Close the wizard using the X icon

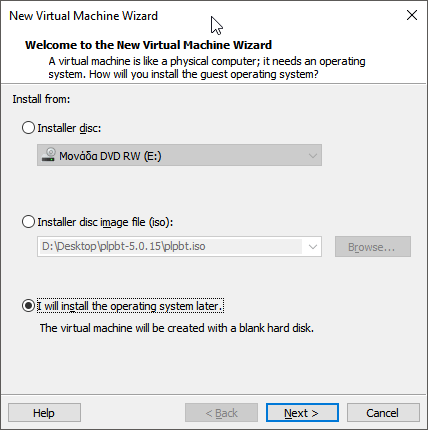pyautogui.click(x=412, y=15)
